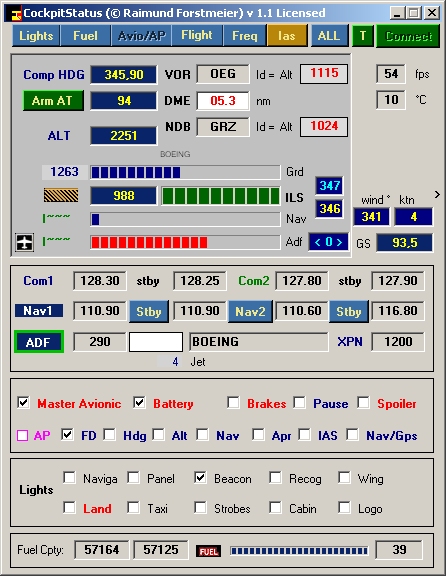
Task: Click the green ILS bar
Action: point(220,195)
